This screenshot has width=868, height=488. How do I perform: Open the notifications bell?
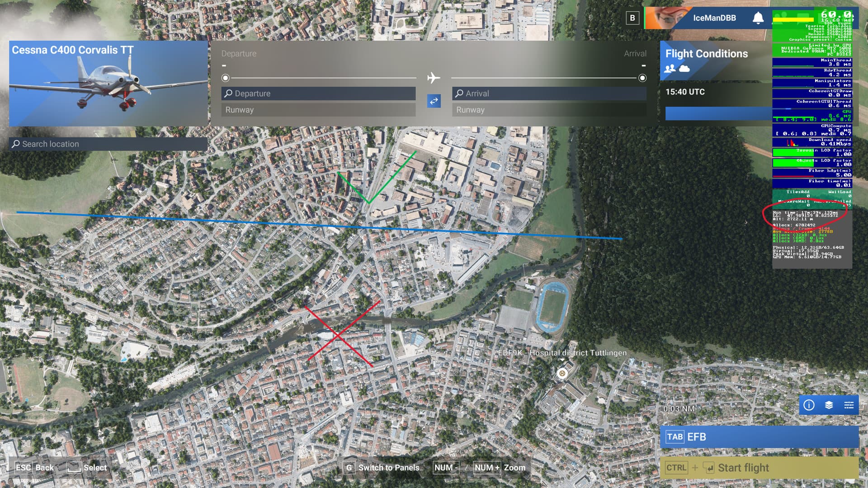[758, 18]
